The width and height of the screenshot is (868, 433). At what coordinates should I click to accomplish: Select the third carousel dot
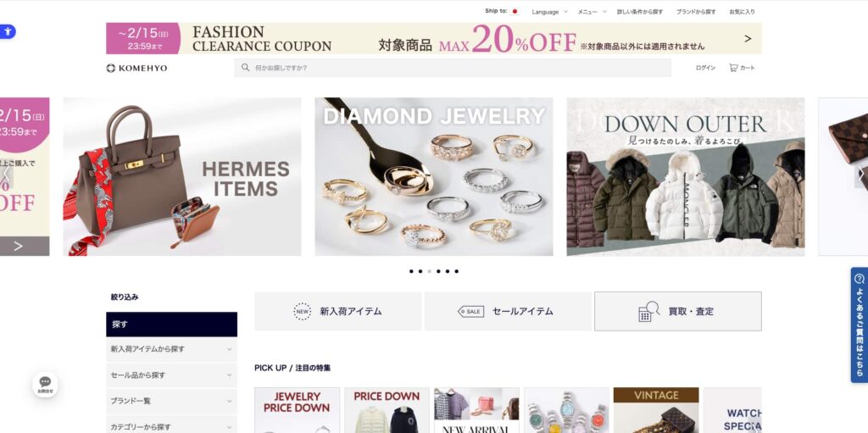[x=429, y=271]
